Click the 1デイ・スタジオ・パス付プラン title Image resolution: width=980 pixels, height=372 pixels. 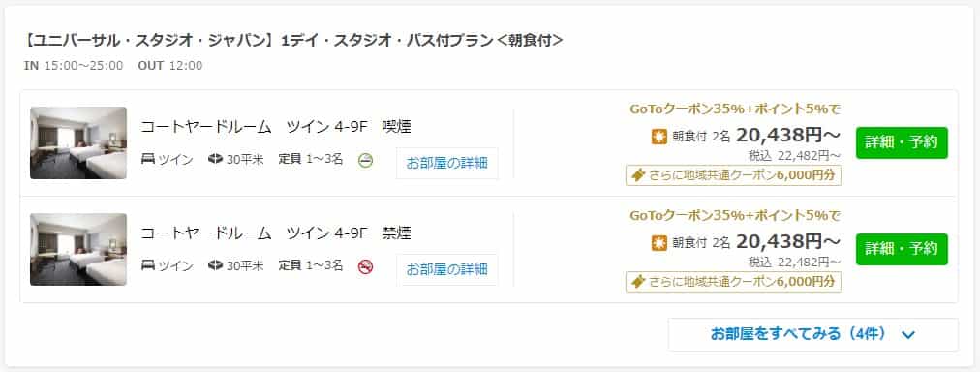pyautogui.click(x=293, y=41)
